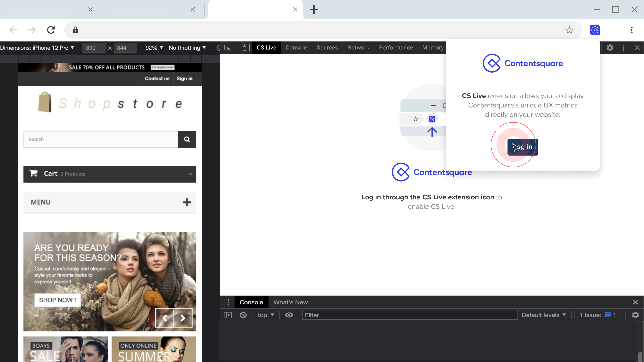Click the search magnifier button
The image size is (644, 362).
pos(187,139)
